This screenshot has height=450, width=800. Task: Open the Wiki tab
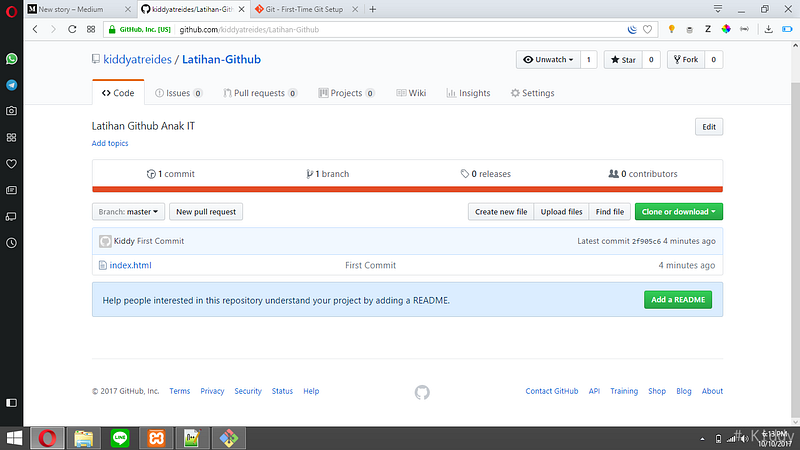(411, 93)
